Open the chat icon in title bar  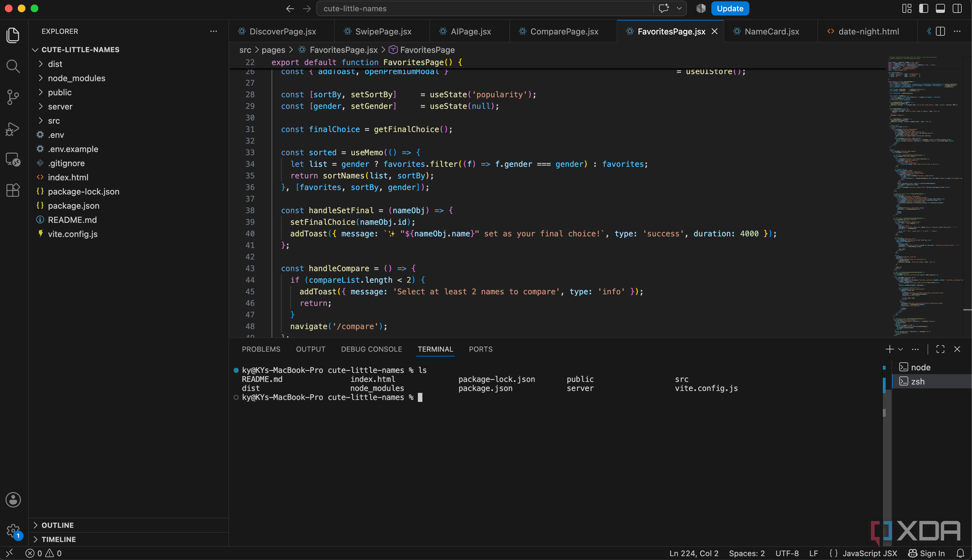[x=664, y=8]
